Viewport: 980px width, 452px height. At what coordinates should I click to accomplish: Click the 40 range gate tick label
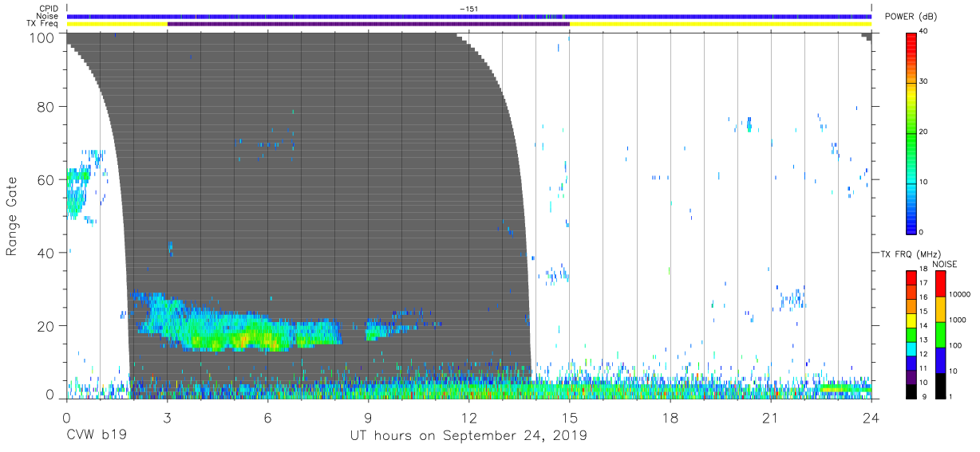(45, 253)
